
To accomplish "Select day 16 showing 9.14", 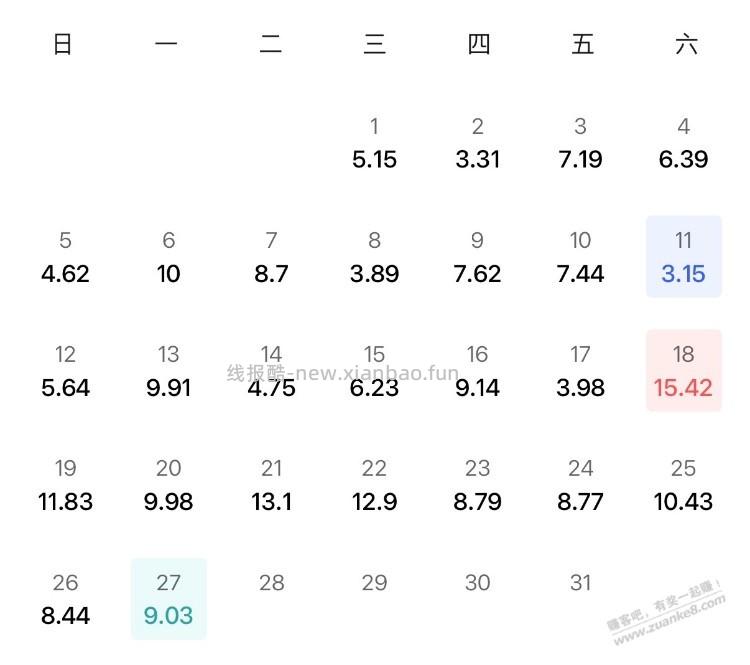I will tap(477, 370).
